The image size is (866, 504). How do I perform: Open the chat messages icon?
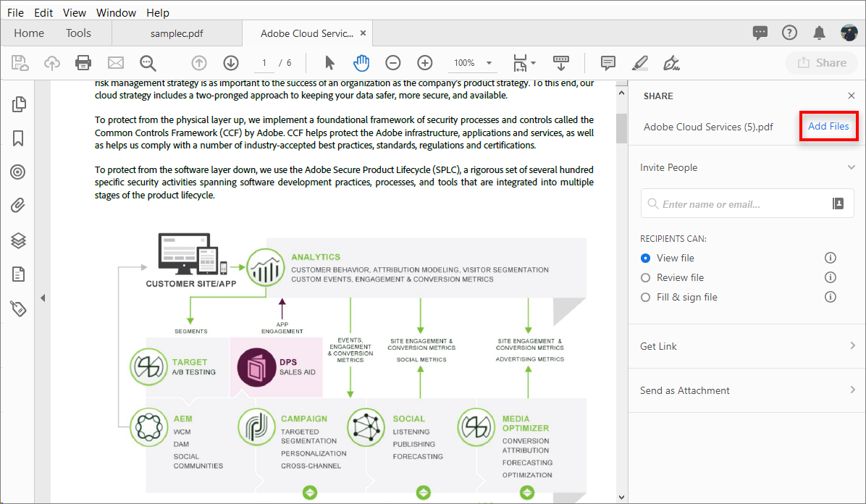pos(760,33)
